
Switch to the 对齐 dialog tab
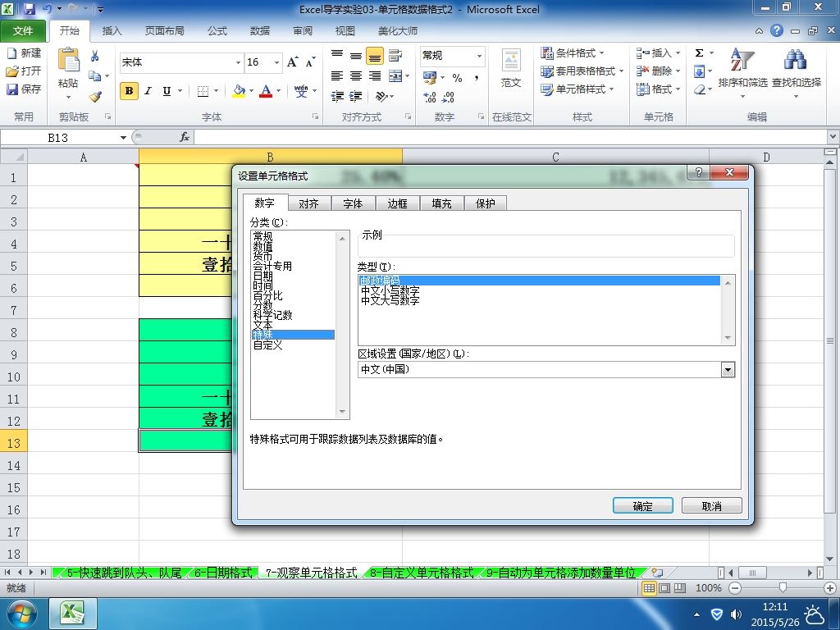[x=308, y=203]
